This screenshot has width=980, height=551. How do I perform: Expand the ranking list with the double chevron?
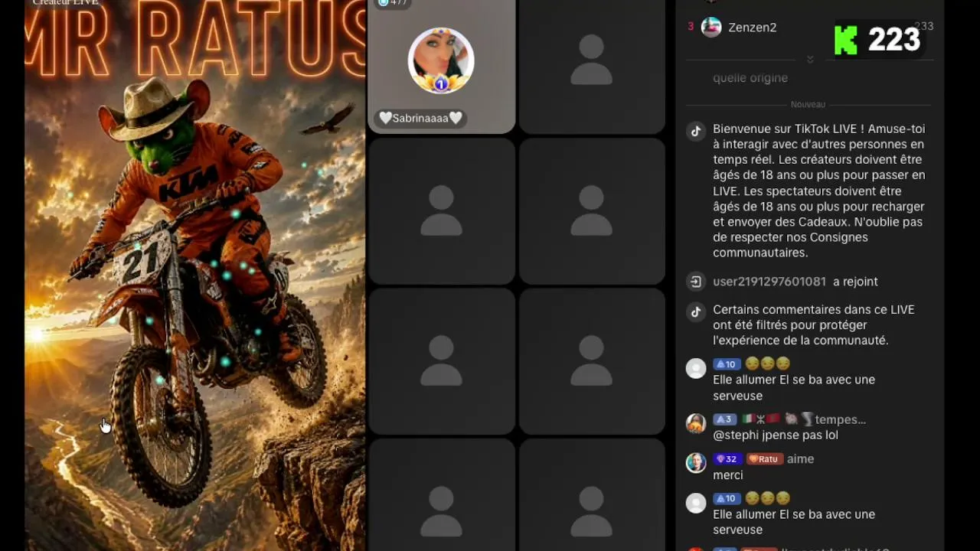click(810, 60)
